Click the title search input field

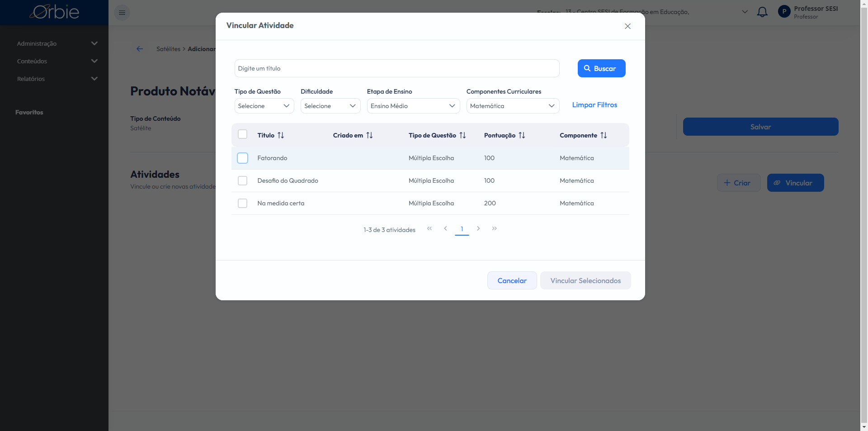click(x=396, y=68)
